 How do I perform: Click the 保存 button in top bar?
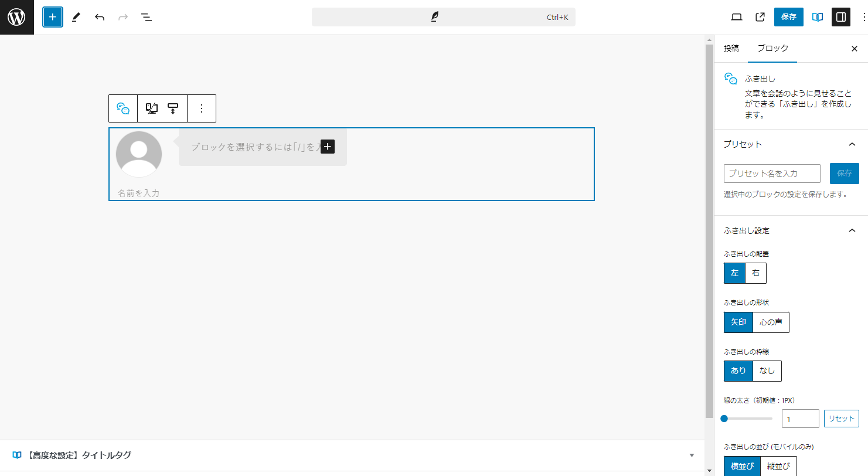pyautogui.click(x=789, y=17)
